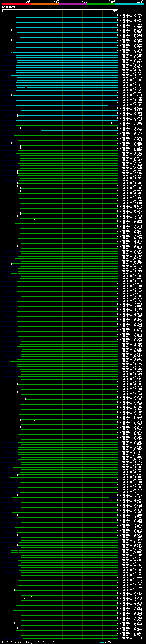146x644 pixels.
Task: Click the green ~80% identity legend segment
Action: pos(101,4)
